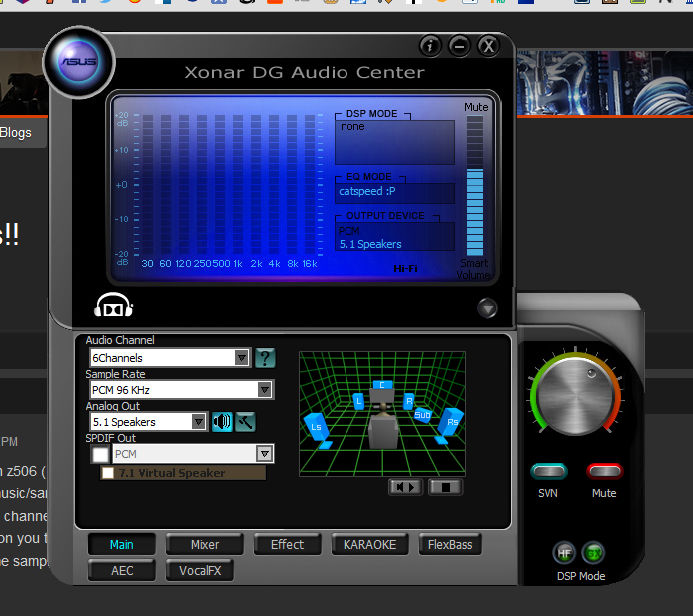Toggle the SVN smart volume button
This screenshot has height=616, width=693.
point(548,471)
